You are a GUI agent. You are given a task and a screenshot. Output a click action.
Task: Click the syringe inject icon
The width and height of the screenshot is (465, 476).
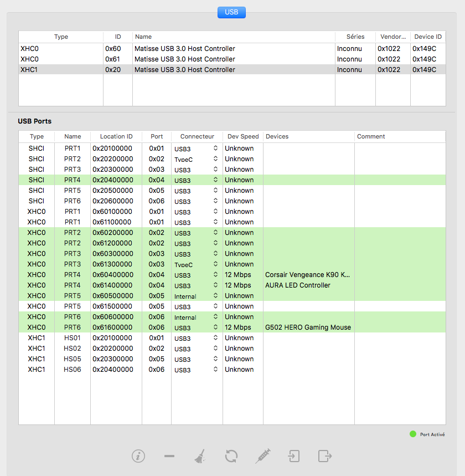[x=262, y=456]
